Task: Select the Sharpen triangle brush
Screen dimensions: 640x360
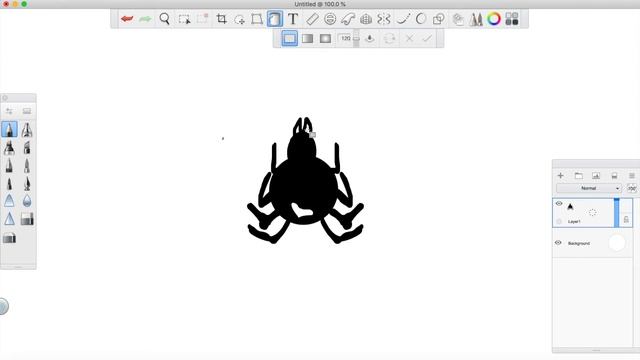Action: (x=9, y=219)
